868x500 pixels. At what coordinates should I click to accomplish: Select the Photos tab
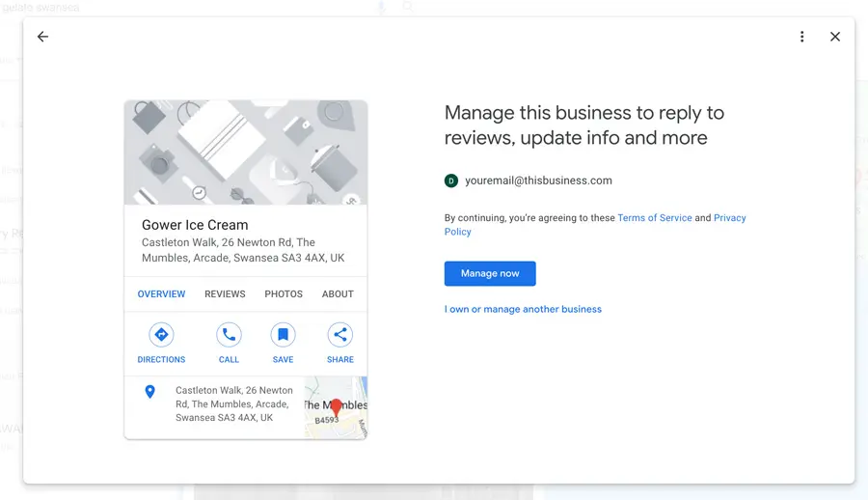(284, 294)
